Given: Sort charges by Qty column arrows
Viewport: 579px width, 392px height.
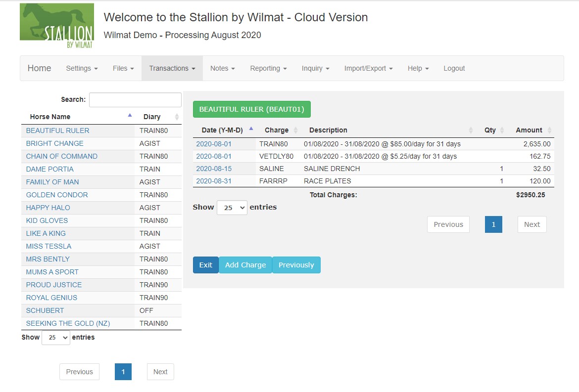Looking at the screenshot, I should click(x=502, y=130).
